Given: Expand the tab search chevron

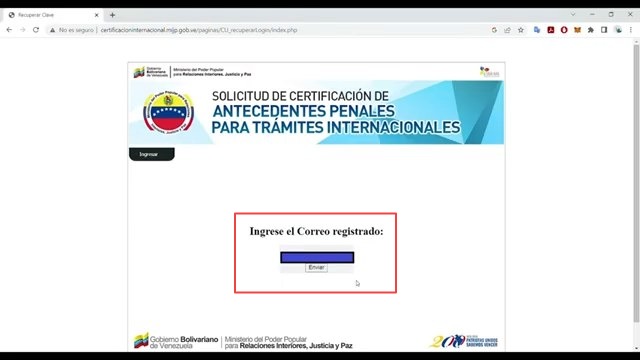Looking at the screenshot, I should pos(573,14).
